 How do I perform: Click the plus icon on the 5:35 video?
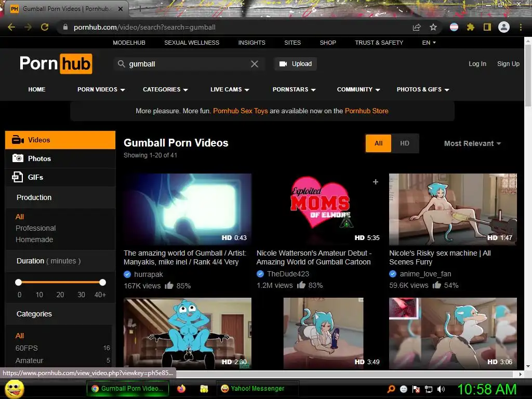click(x=375, y=182)
